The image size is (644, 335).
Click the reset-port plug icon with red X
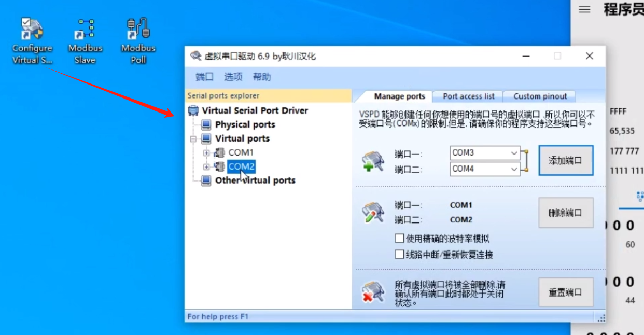coord(373,292)
